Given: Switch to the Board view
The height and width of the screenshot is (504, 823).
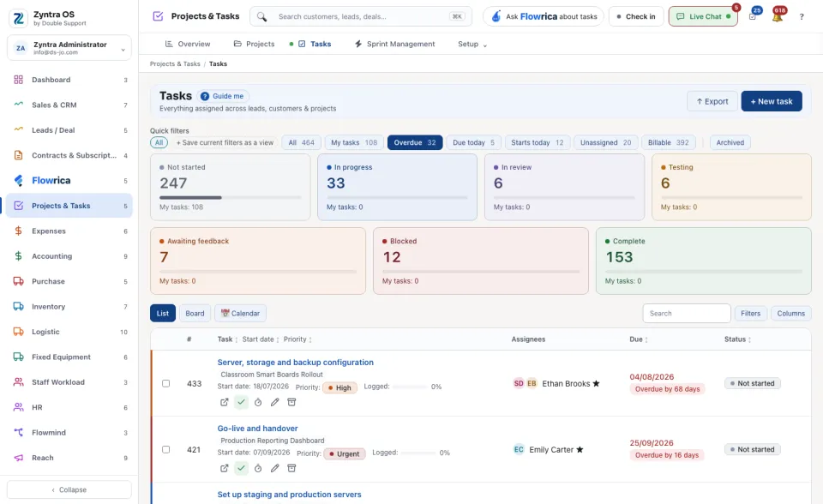Looking at the screenshot, I should (195, 314).
